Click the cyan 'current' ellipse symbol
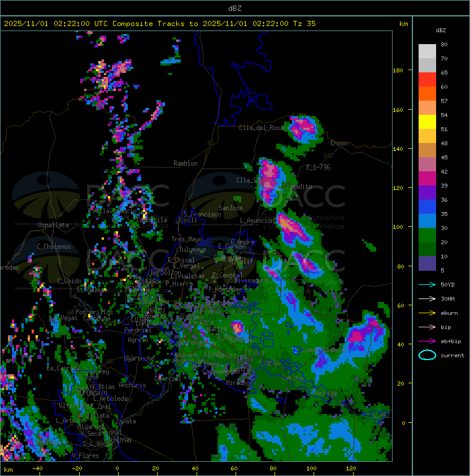 point(427,355)
